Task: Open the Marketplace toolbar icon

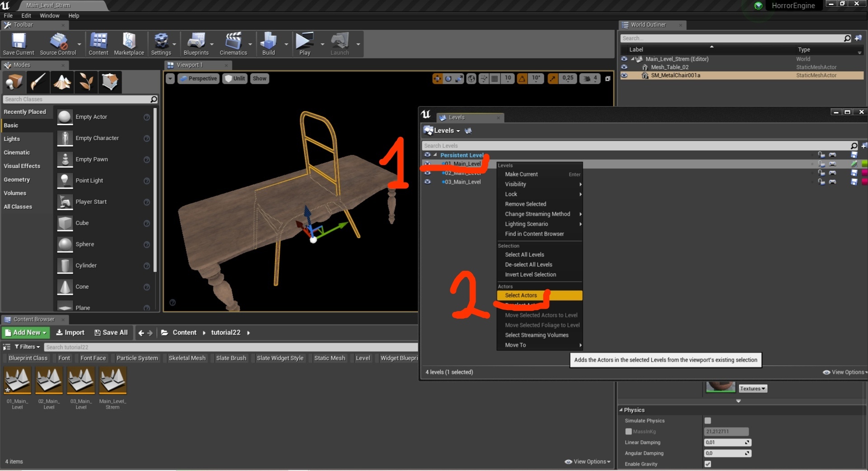Action: coord(129,44)
